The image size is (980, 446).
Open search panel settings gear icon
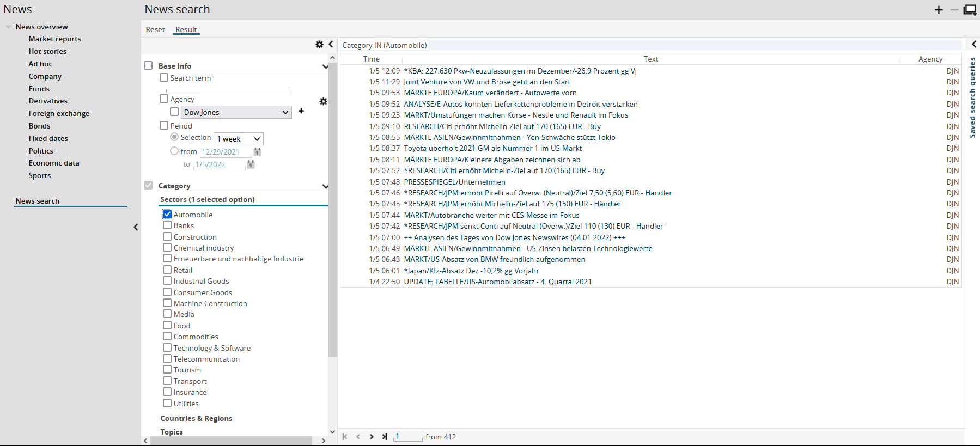coord(319,45)
